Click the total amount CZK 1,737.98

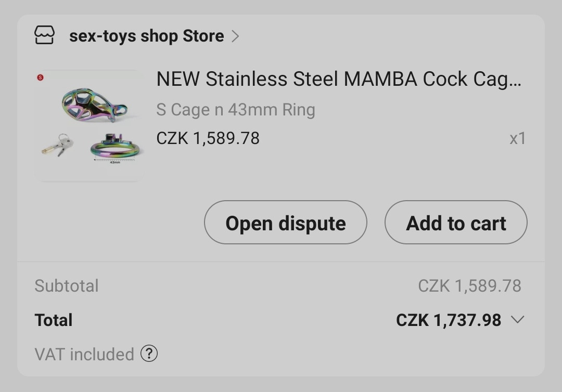[448, 320]
